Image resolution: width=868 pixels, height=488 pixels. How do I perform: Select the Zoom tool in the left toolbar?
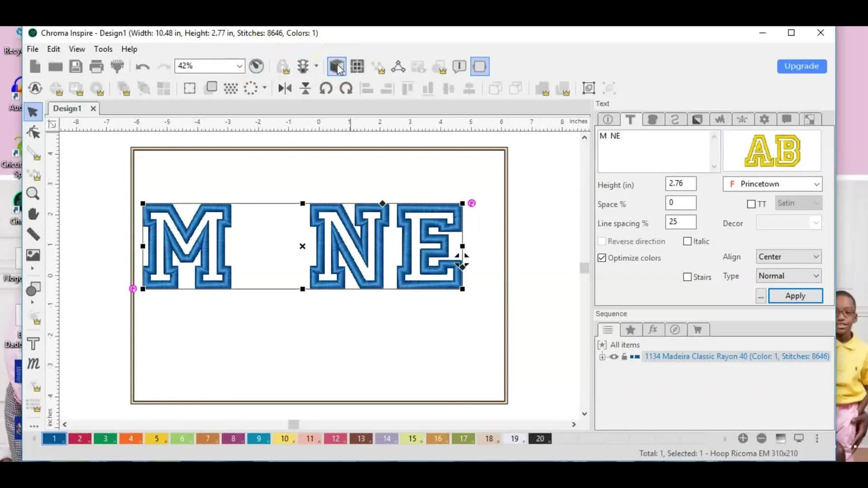point(33,193)
